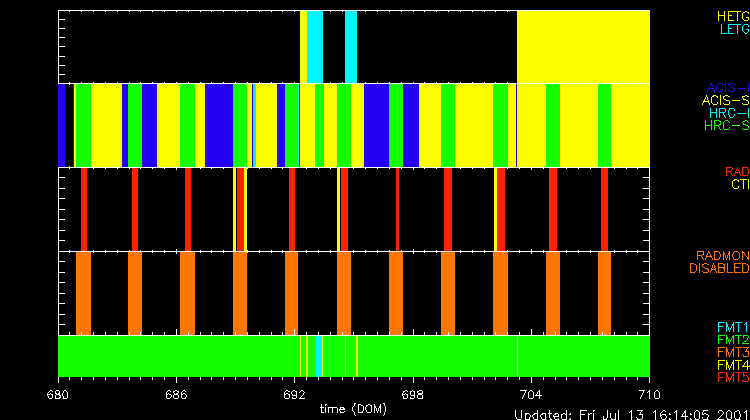Select the FMT5 legend label

click(x=732, y=377)
